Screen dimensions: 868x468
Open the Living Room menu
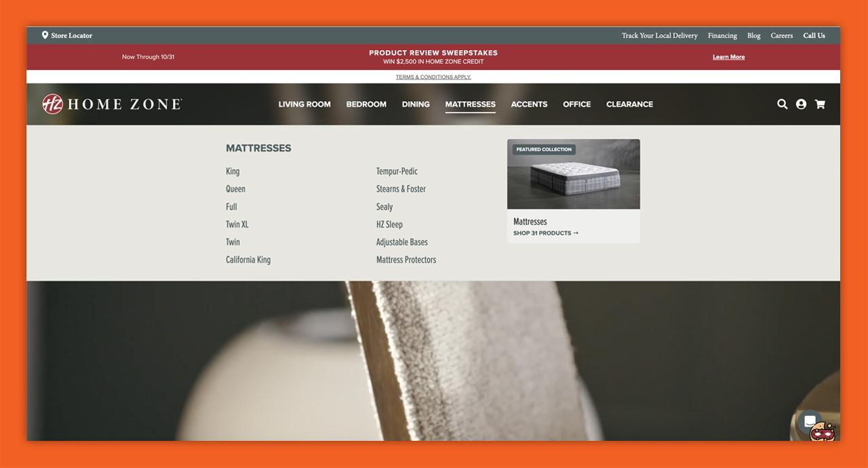click(x=304, y=104)
